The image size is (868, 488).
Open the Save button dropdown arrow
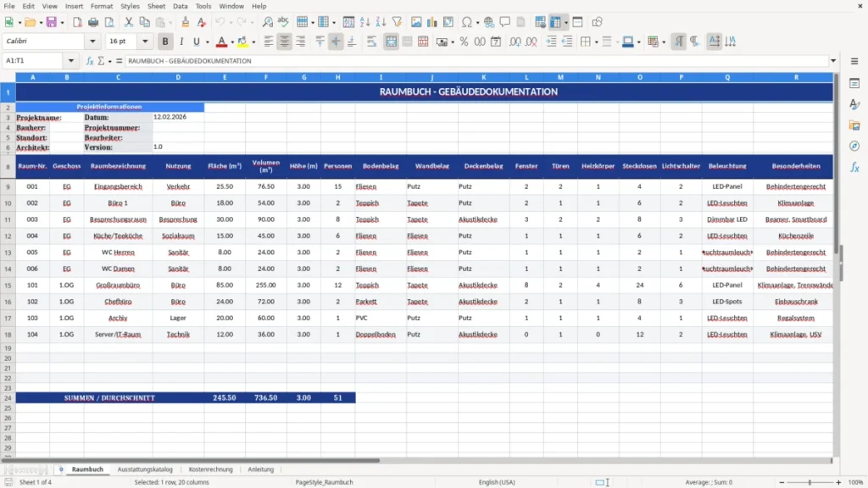tap(62, 23)
